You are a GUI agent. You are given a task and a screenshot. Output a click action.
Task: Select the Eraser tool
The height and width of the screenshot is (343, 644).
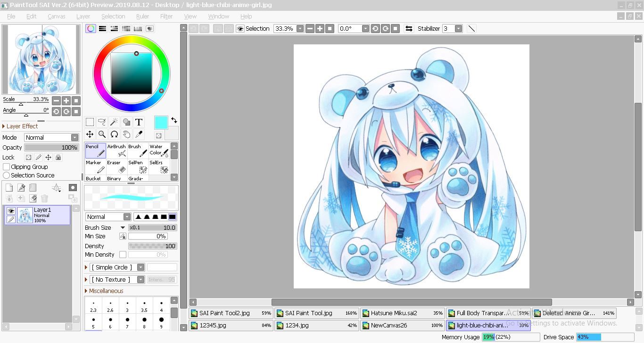116,167
